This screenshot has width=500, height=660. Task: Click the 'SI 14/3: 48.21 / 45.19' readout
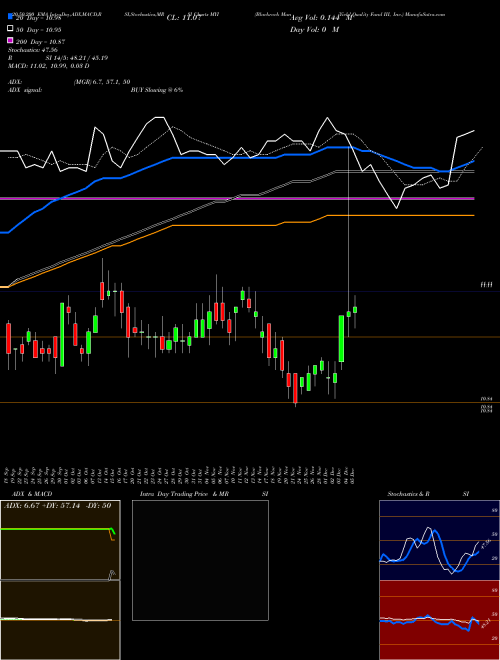77,58
